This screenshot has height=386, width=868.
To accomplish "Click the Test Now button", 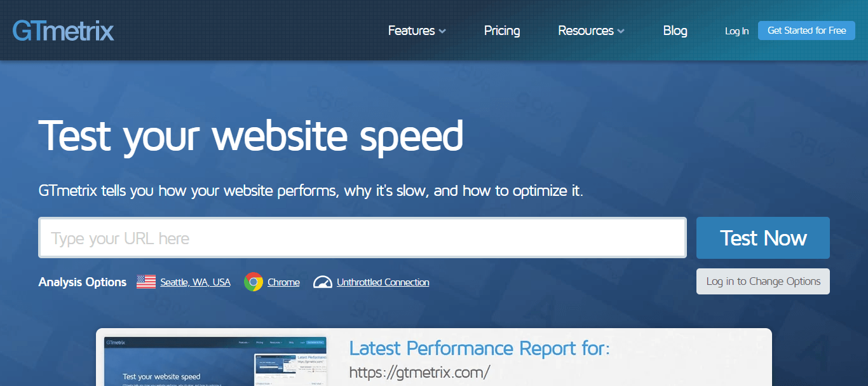I will tap(763, 238).
